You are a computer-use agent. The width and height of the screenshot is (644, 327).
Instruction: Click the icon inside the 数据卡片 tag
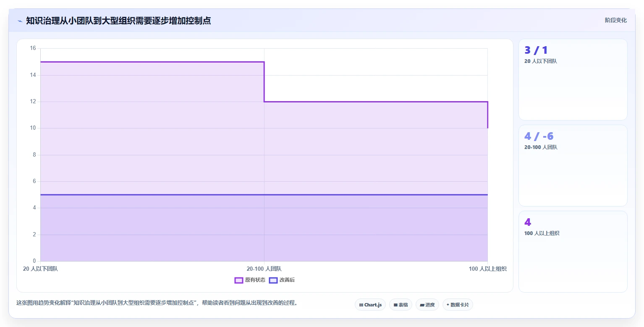(448, 305)
